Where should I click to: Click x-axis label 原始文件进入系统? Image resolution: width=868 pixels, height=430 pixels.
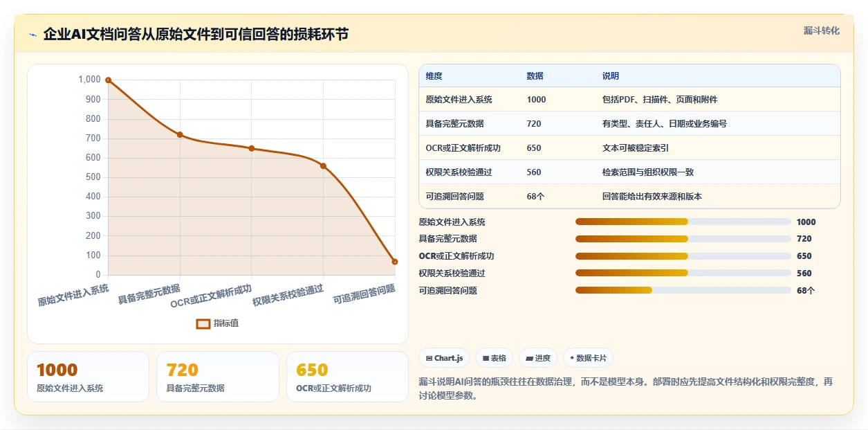coord(73,295)
